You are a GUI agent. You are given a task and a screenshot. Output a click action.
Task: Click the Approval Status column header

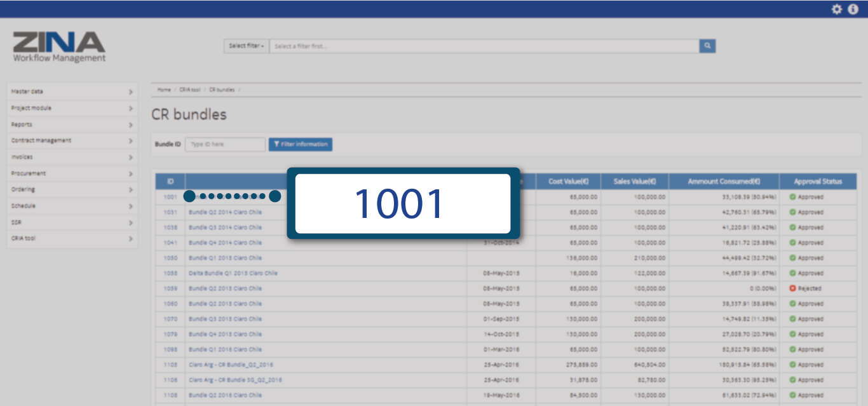[x=817, y=182]
